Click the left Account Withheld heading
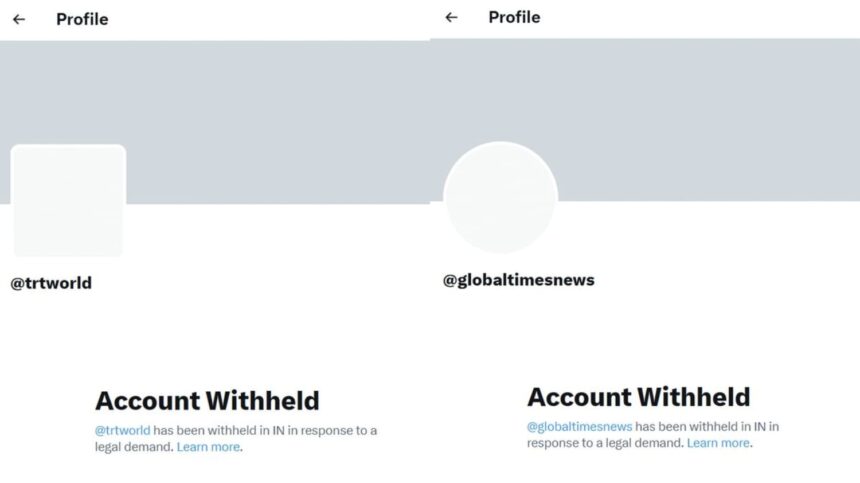Viewport: 860px width, 483px height. pyautogui.click(x=207, y=401)
